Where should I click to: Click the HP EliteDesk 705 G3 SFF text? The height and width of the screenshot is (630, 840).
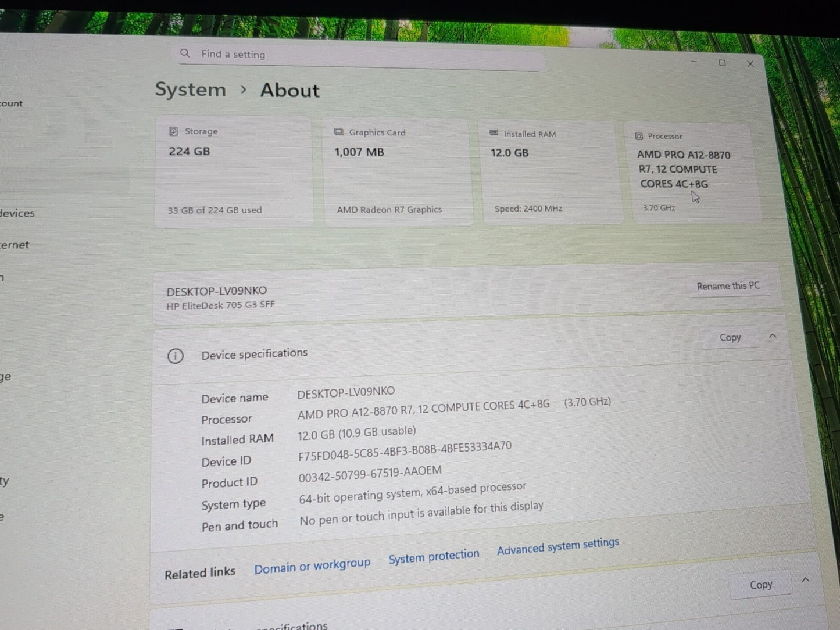click(x=220, y=305)
